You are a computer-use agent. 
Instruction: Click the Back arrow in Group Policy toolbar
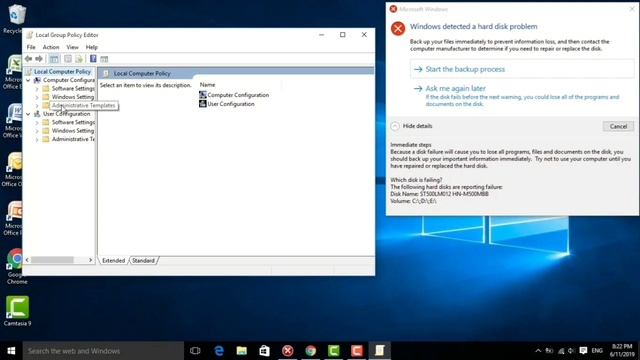(29, 59)
